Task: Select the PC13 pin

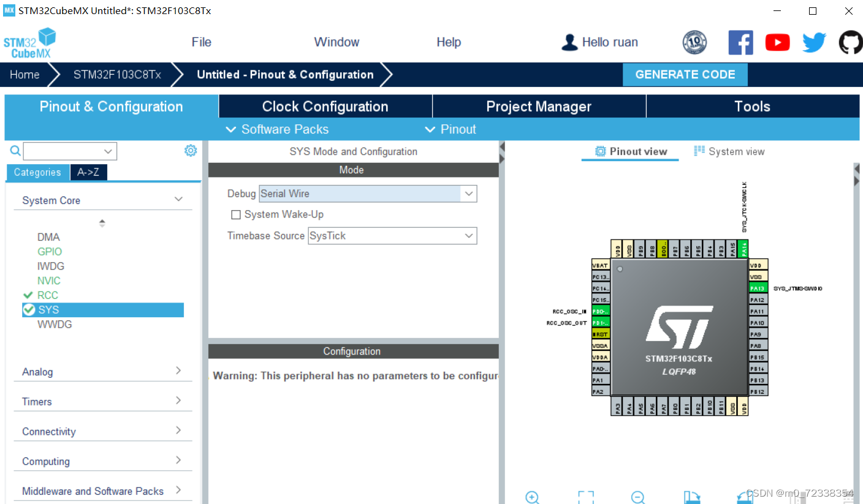Action: (x=601, y=277)
